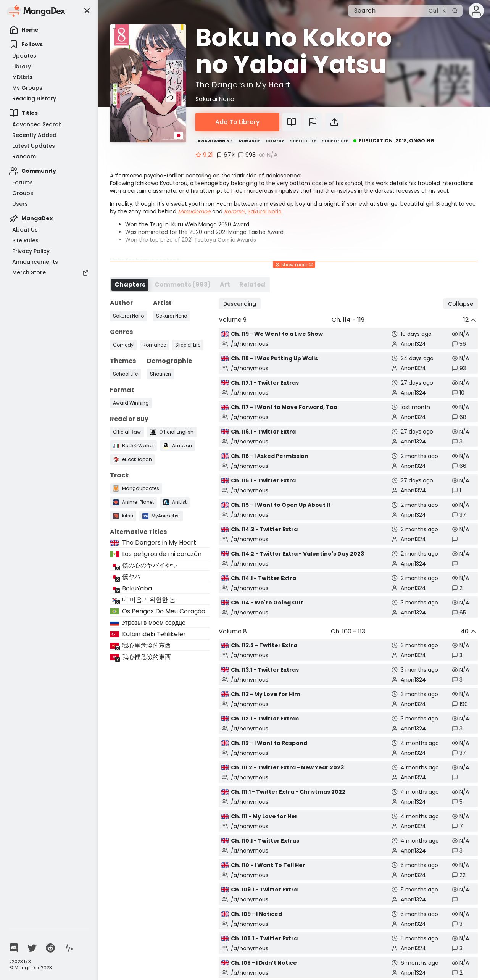The height and width of the screenshot is (980, 490).
Task: Collapse Volume 9 chapter group chevron
Action: click(x=473, y=320)
